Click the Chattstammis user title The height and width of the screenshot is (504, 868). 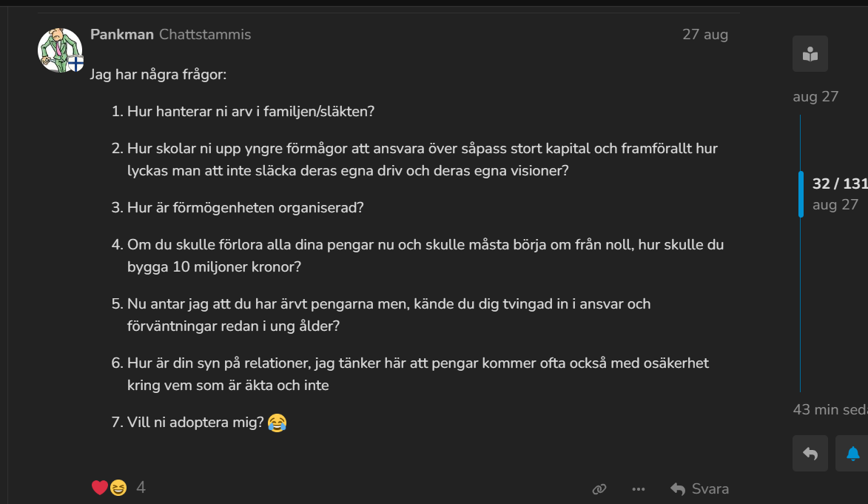point(205,35)
